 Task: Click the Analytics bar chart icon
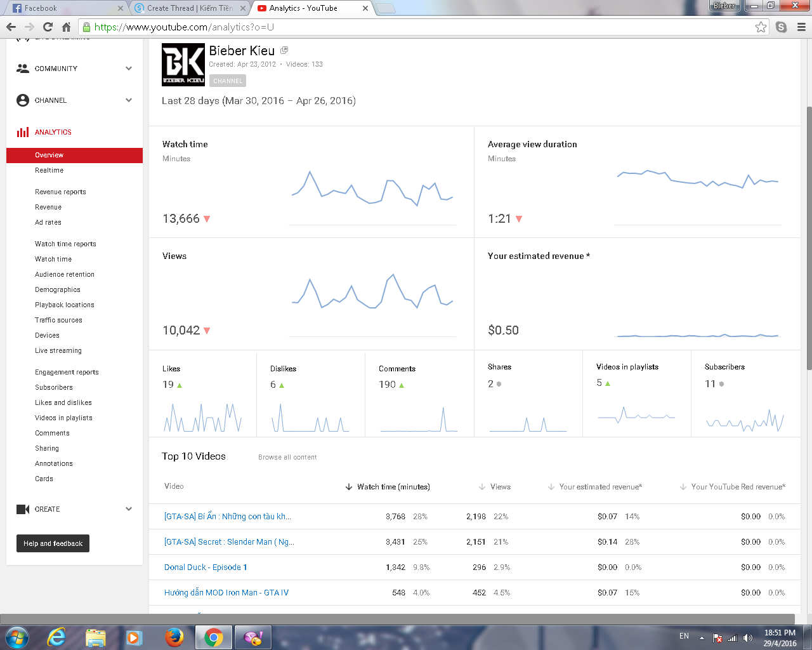23,132
